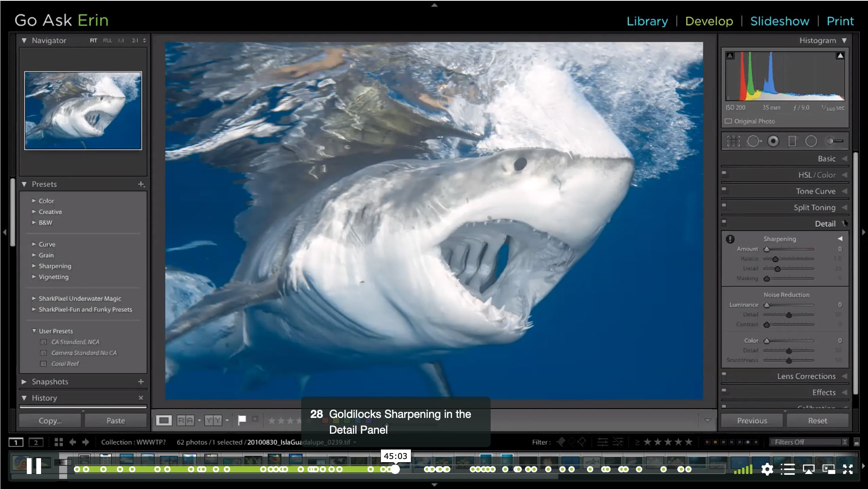Screen dimensions: 868x489
Task: Apply the Coral Reef user preset
Action: point(65,363)
